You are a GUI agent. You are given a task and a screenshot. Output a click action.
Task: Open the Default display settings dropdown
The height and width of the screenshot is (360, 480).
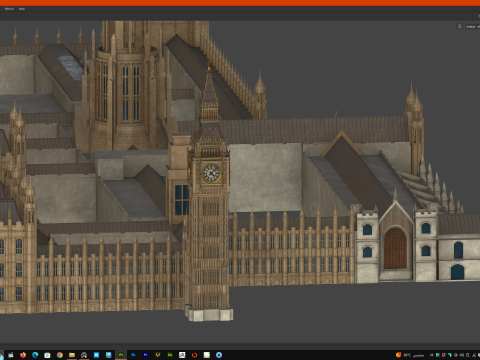click(x=472, y=26)
